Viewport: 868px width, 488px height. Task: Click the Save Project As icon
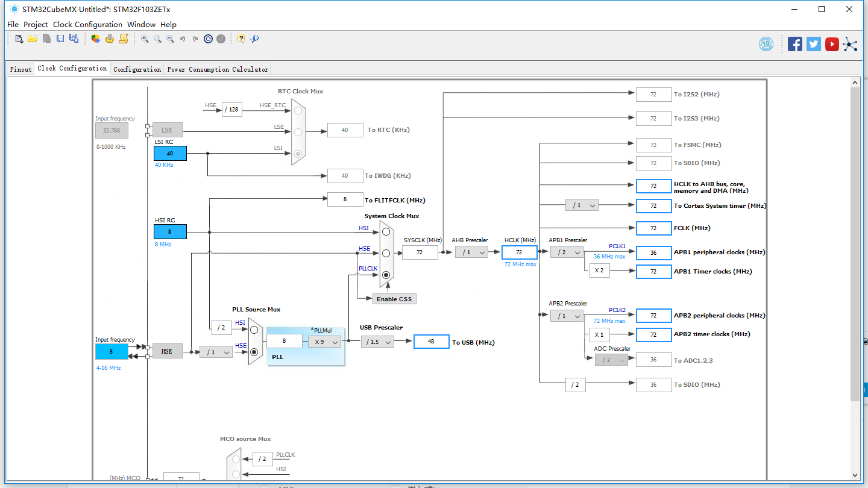pyautogui.click(x=74, y=39)
